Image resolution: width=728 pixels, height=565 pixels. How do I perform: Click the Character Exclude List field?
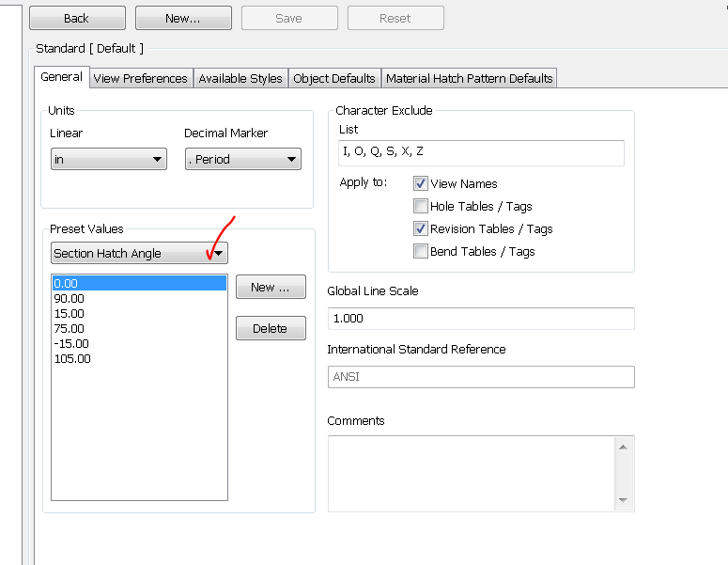[481, 152]
